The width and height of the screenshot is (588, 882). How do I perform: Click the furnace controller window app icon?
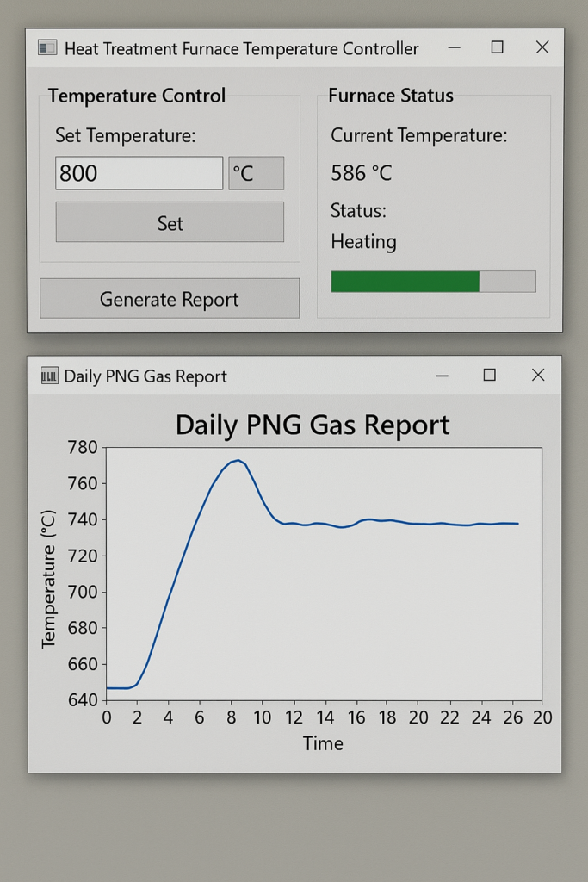click(x=47, y=48)
